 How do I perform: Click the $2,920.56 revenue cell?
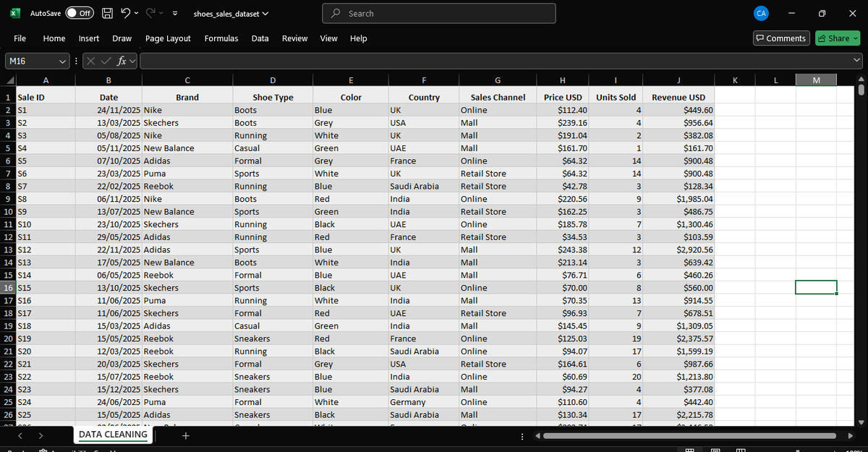679,250
